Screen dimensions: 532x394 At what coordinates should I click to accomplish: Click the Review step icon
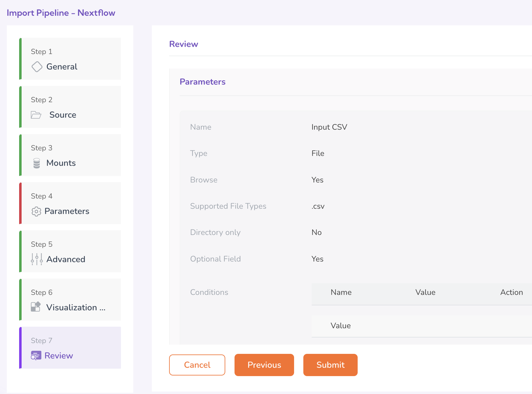coord(36,356)
